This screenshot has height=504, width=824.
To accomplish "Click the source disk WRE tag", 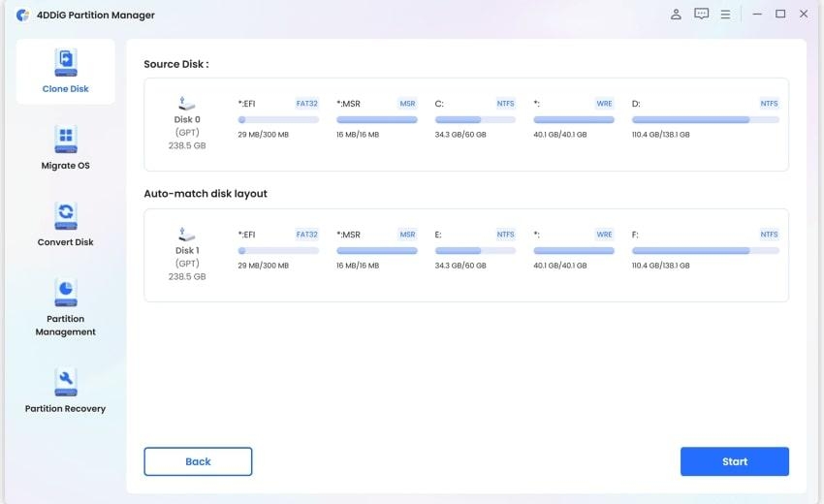I will [x=604, y=104].
